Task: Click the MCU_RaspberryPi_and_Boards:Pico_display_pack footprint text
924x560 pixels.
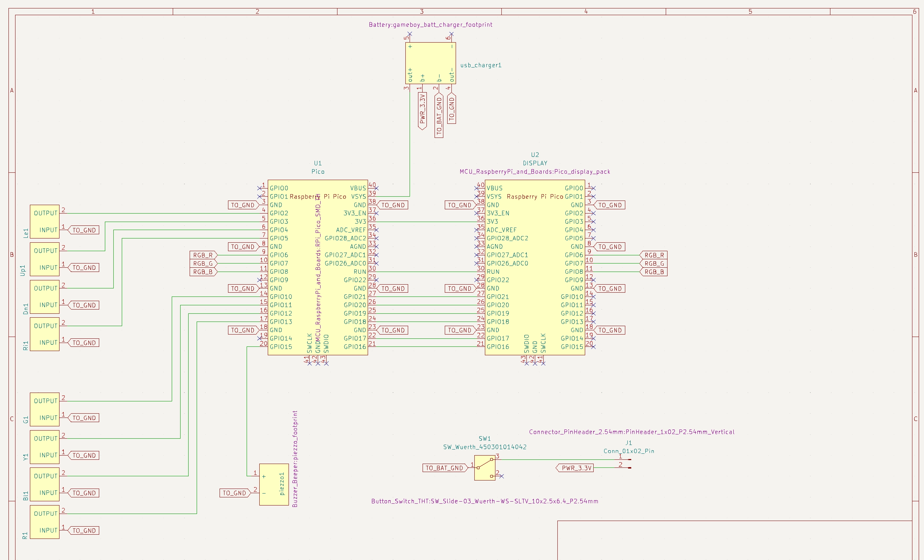Action: [535, 172]
